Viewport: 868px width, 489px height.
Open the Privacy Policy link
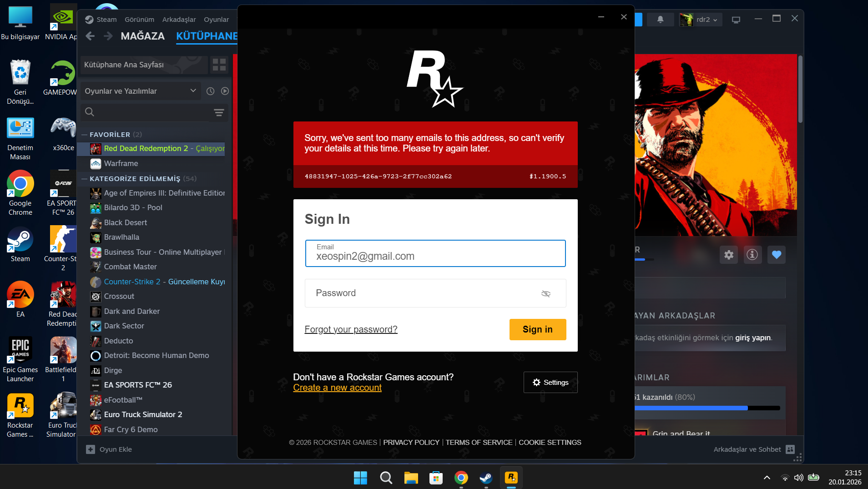[x=411, y=443]
